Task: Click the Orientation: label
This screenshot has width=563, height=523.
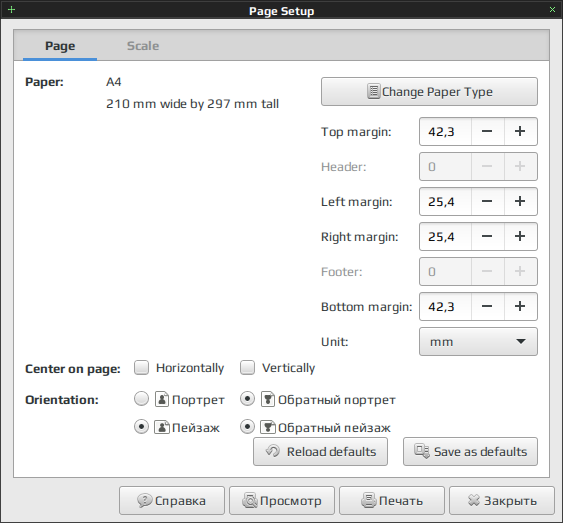Action: pos(62,400)
